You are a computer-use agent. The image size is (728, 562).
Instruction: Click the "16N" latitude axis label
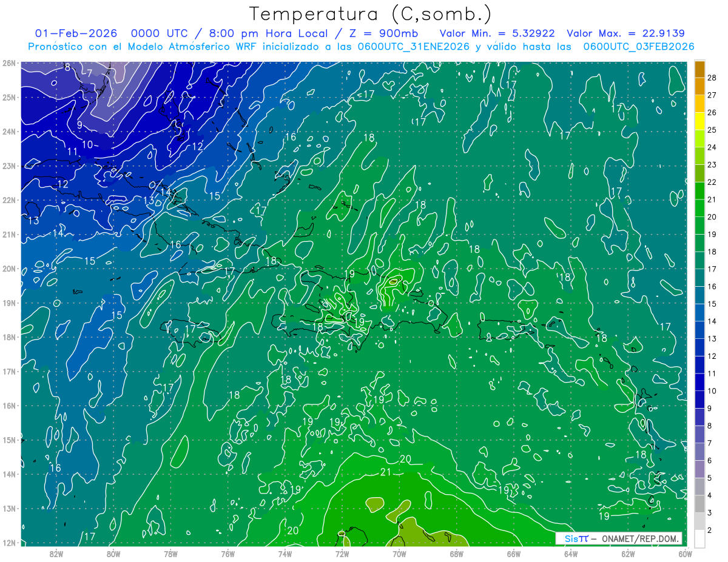(x=9, y=406)
